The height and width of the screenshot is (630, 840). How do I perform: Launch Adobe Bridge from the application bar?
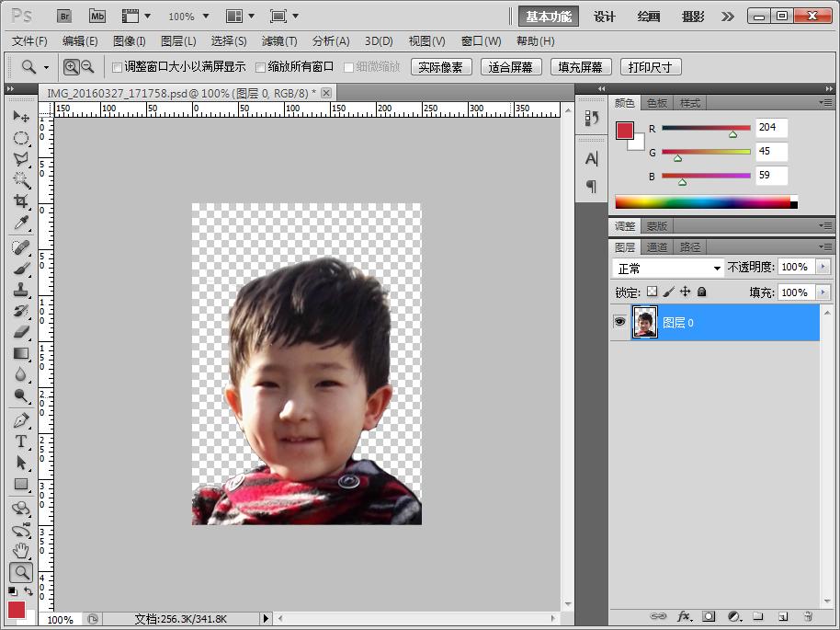[63, 16]
